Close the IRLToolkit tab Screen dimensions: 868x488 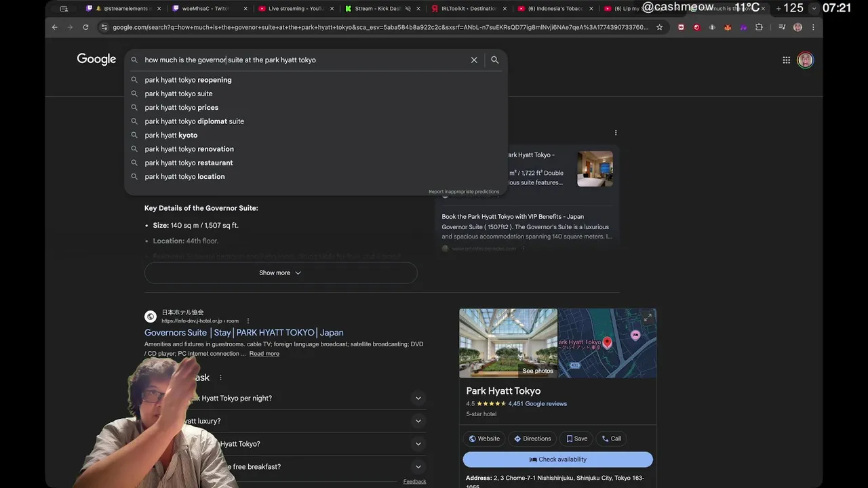tap(504, 9)
